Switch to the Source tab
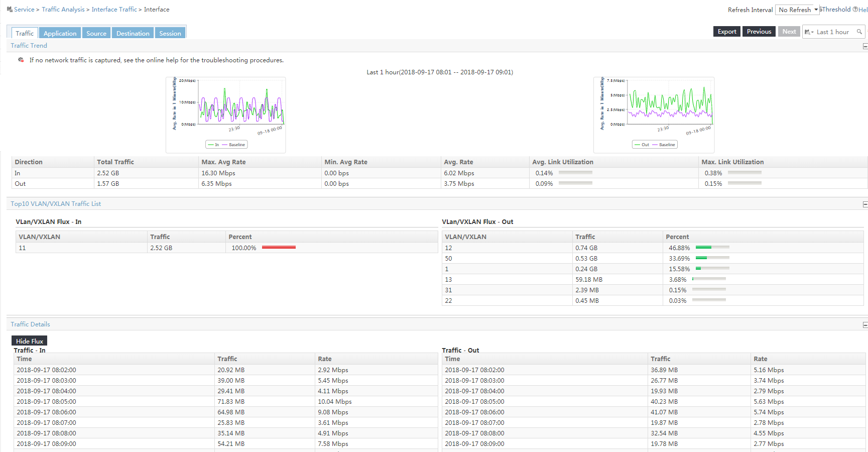Viewport: 868px width, 452px height. pyautogui.click(x=96, y=33)
